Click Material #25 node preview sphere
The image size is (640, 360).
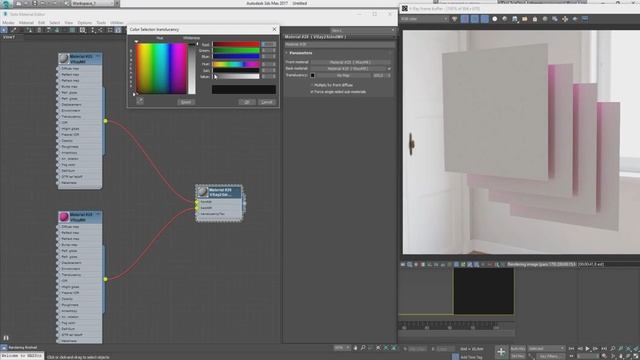click(x=63, y=58)
